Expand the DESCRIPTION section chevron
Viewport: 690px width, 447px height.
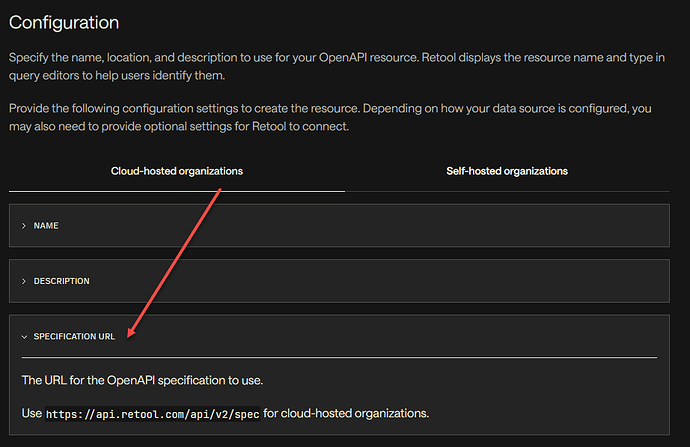pyautogui.click(x=24, y=281)
